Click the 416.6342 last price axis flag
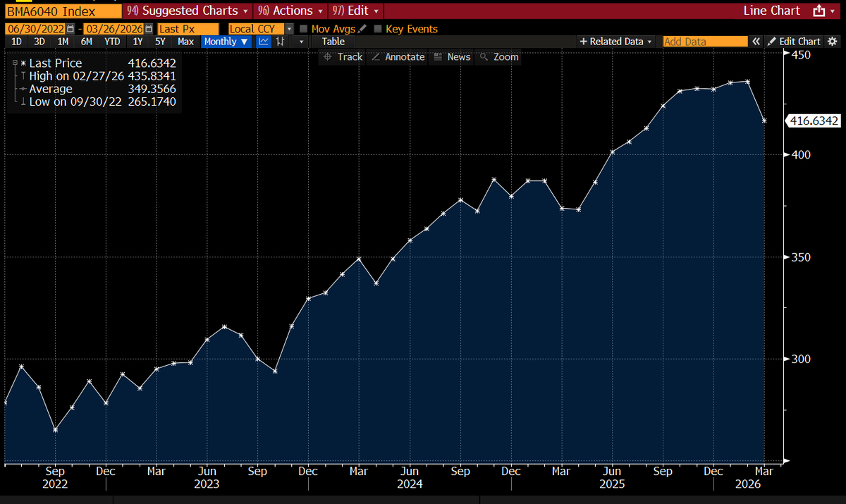This screenshot has width=846, height=504. 813,121
